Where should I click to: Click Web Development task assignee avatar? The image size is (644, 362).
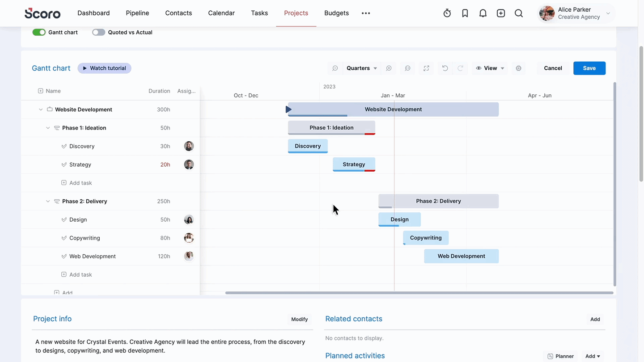tap(189, 256)
